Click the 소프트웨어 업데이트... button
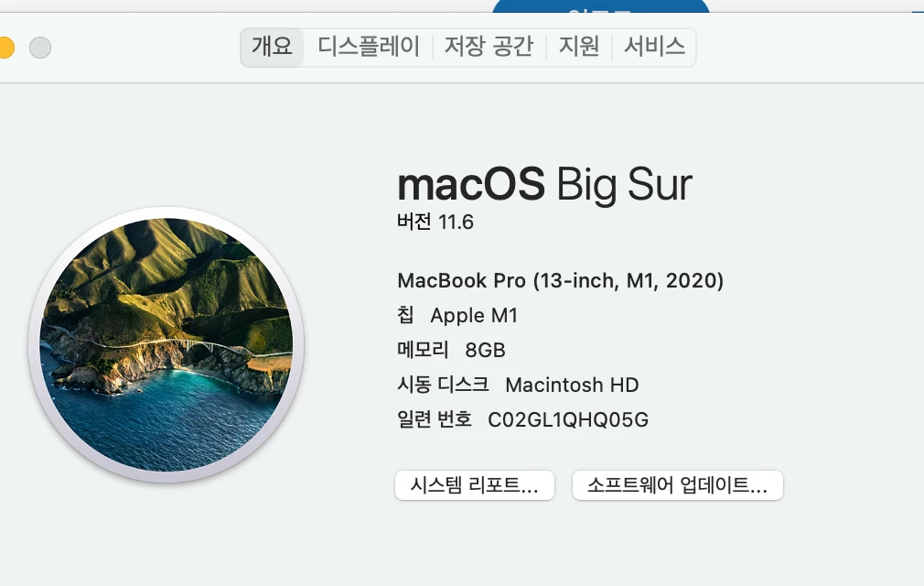924x586 pixels. coord(677,485)
